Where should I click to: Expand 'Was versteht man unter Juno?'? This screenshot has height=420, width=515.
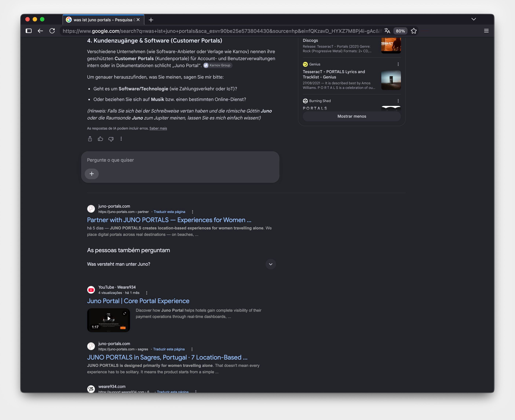click(181, 264)
